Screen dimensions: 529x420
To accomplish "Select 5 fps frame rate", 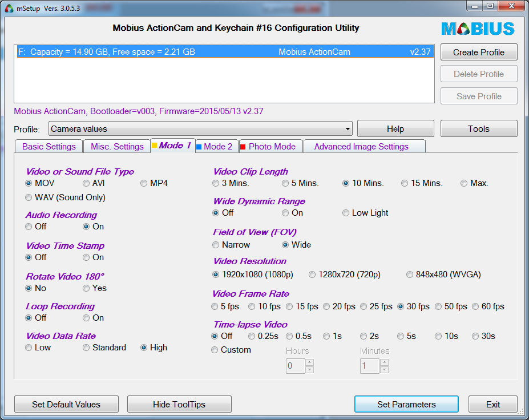I will click(x=225, y=306).
